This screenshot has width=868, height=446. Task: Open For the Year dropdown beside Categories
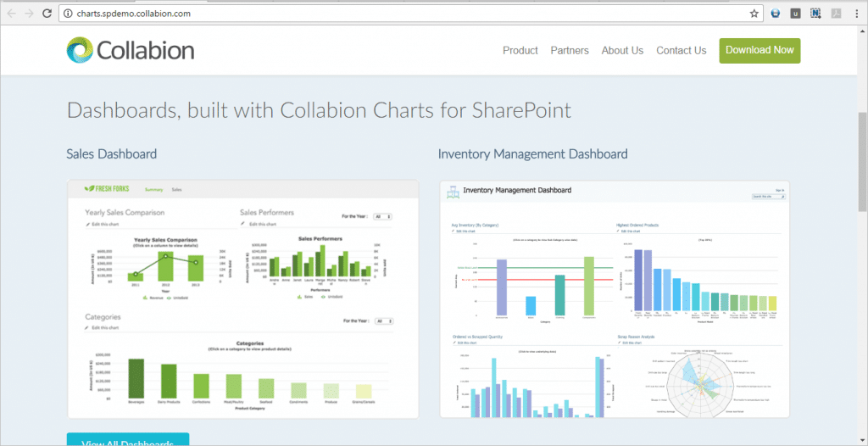pyautogui.click(x=385, y=321)
